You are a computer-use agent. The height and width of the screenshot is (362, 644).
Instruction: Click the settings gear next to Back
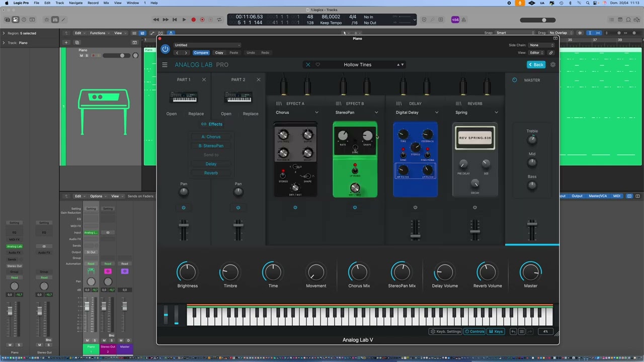(552, 65)
